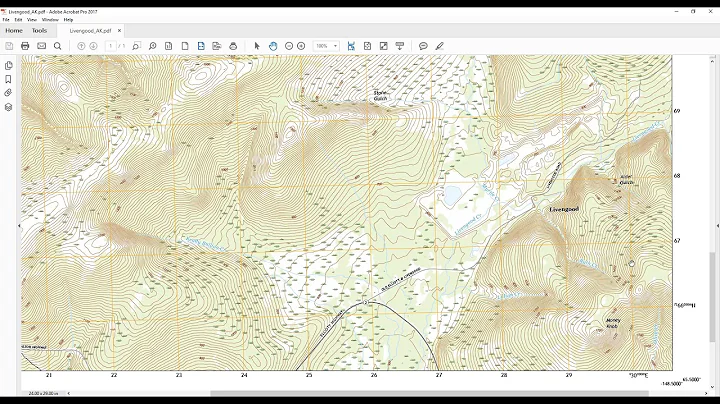Expand the left navigation pane arrow
The image size is (720, 404).
19,226
